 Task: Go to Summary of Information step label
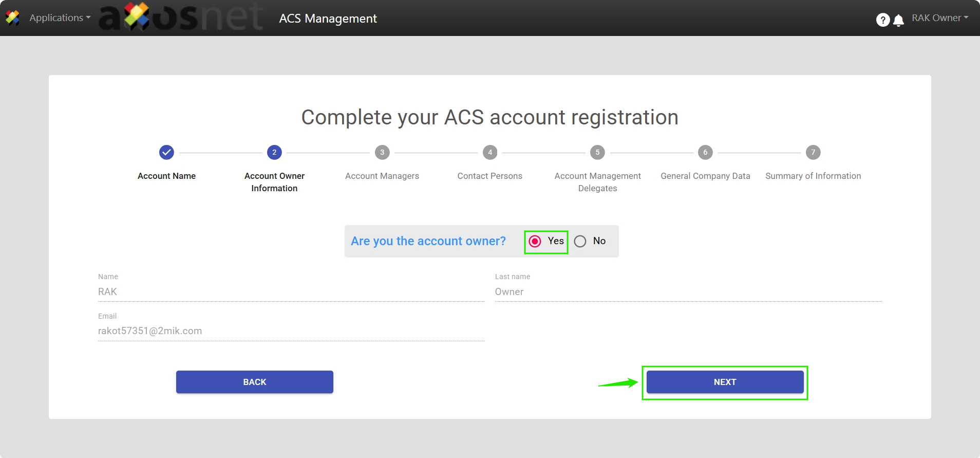(813, 176)
